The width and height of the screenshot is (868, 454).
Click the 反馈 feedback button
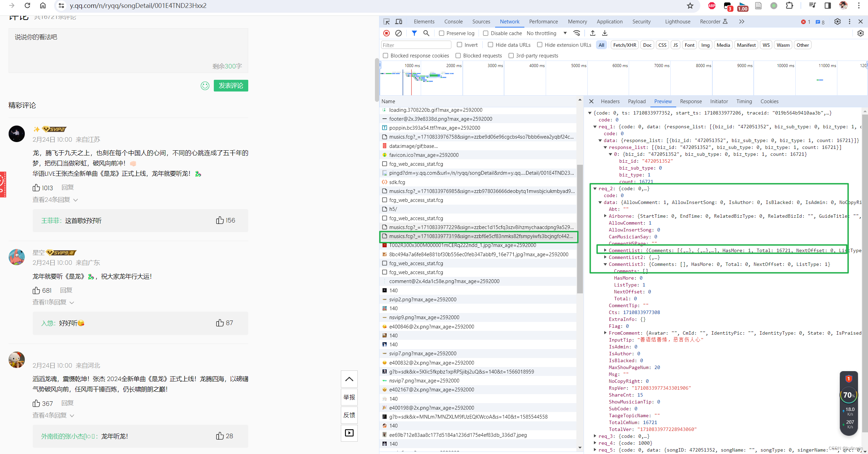click(349, 415)
